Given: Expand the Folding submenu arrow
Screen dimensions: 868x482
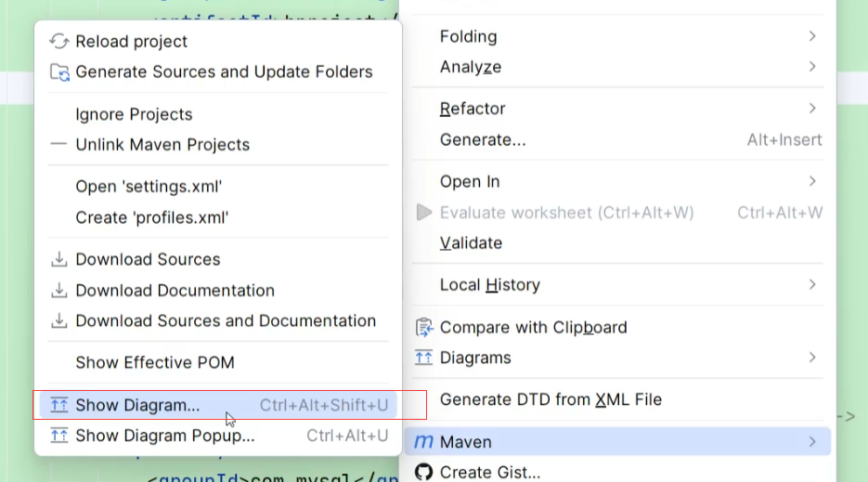Looking at the screenshot, I should pyautogui.click(x=812, y=36).
